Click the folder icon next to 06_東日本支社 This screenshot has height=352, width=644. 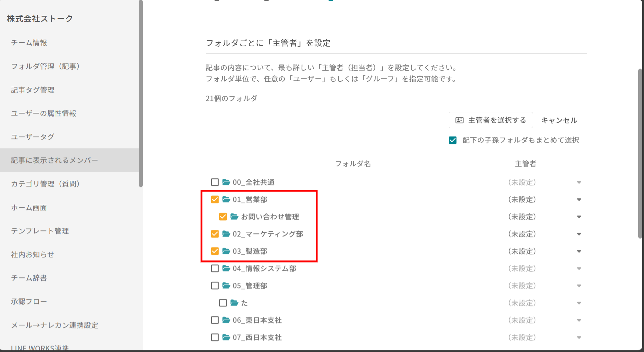[x=226, y=320]
